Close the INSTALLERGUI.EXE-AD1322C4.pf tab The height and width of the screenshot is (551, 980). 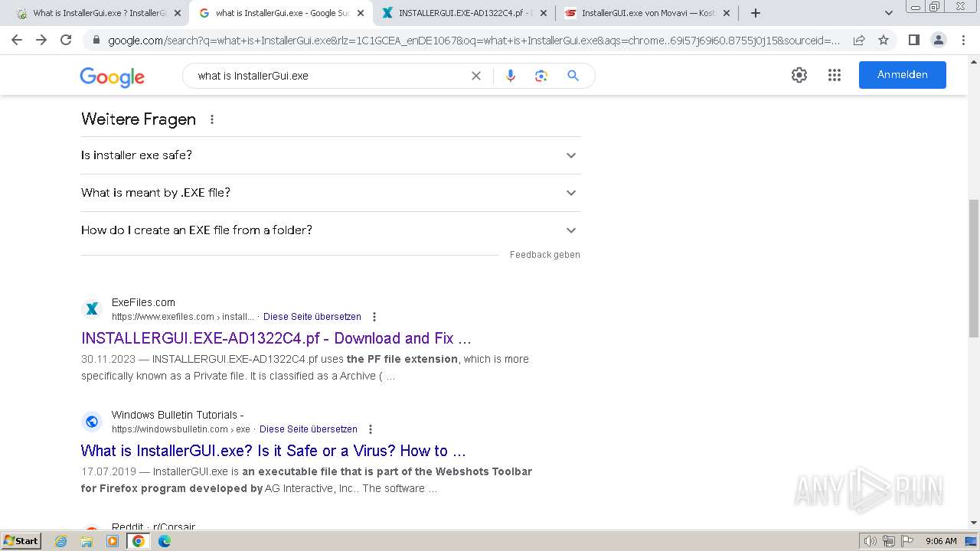pos(544,13)
